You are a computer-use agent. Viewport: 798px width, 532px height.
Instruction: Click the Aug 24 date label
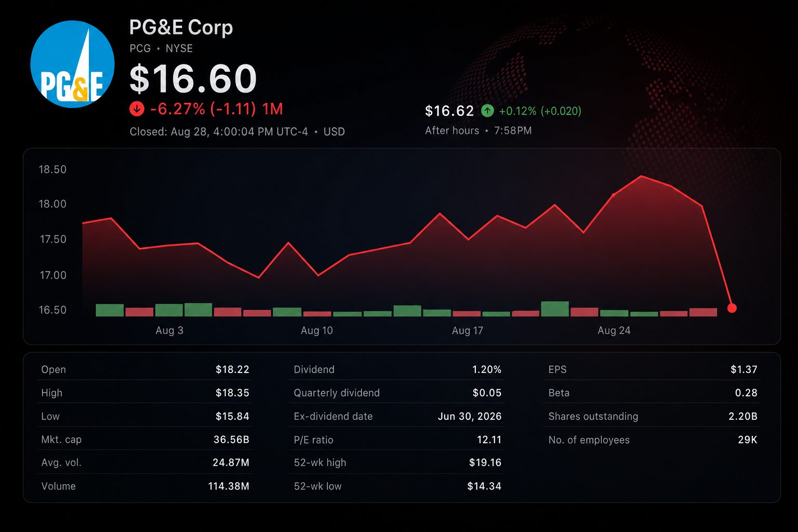[x=614, y=330]
